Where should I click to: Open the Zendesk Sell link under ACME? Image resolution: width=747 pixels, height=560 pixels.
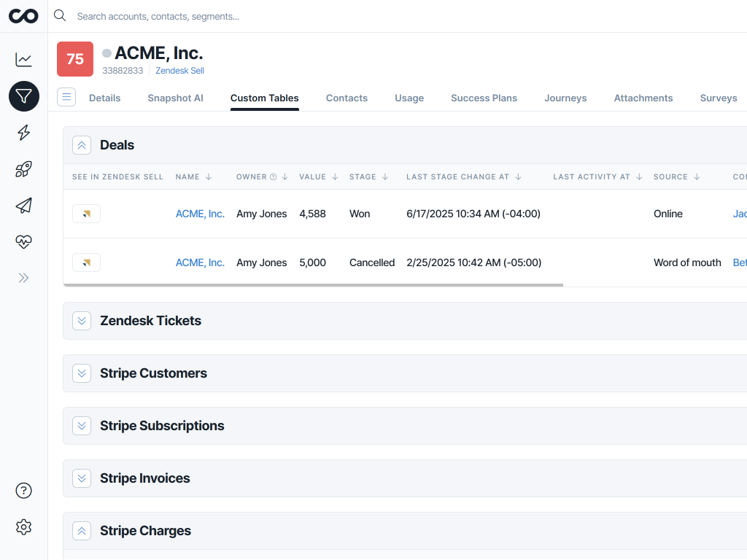[x=179, y=71]
